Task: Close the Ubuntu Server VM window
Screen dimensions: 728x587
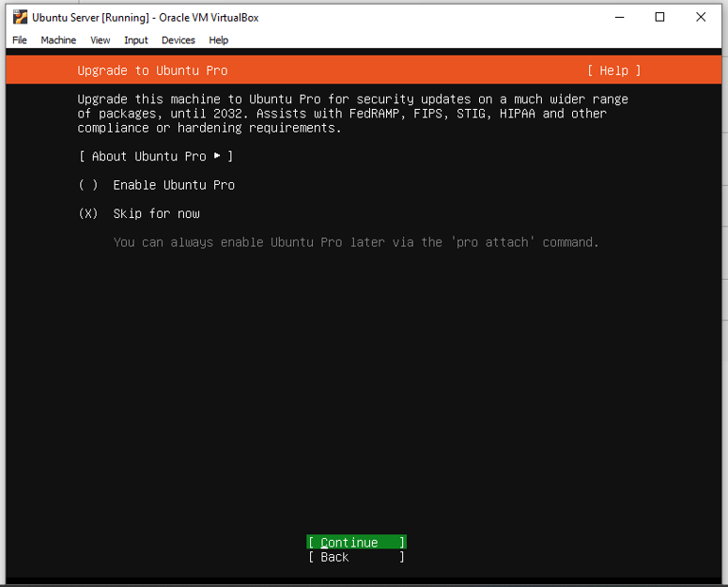Action: tap(701, 17)
